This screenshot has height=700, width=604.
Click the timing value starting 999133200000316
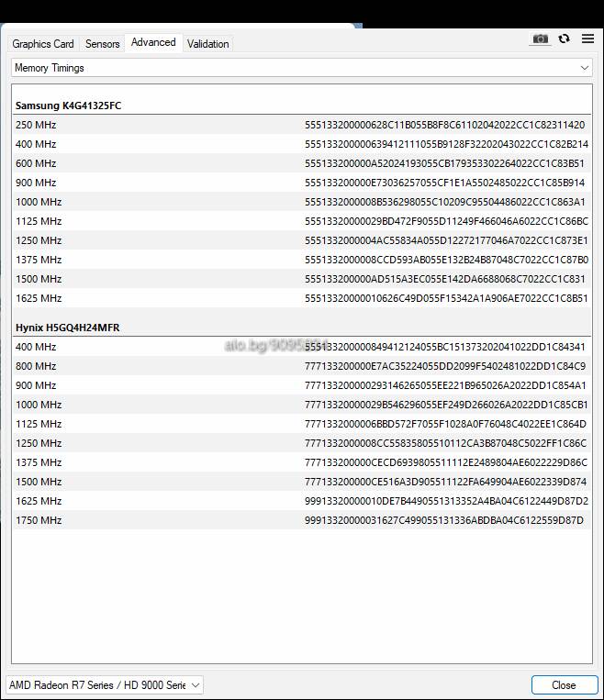(x=444, y=520)
